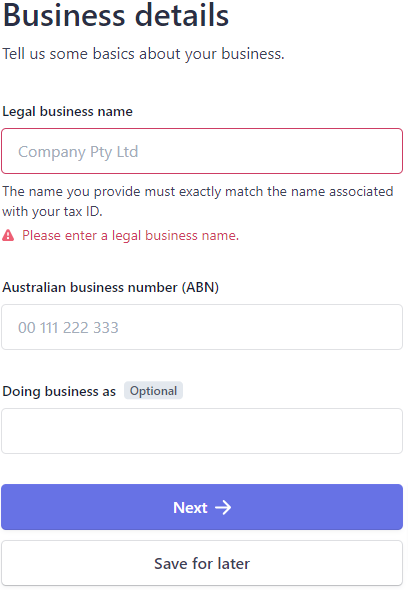
Task: Select the Doing business as text box
Action: (x=202, y=431)
